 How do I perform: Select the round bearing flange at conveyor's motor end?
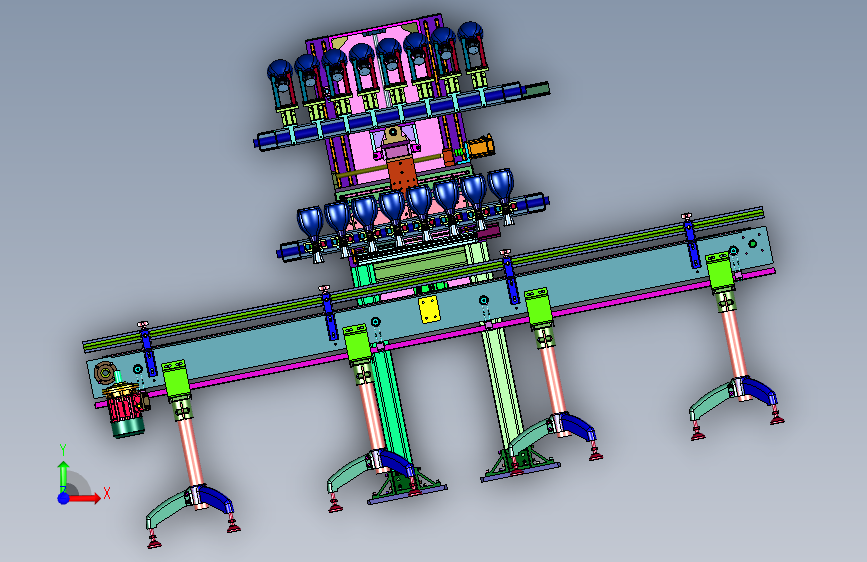click(105, 373)
